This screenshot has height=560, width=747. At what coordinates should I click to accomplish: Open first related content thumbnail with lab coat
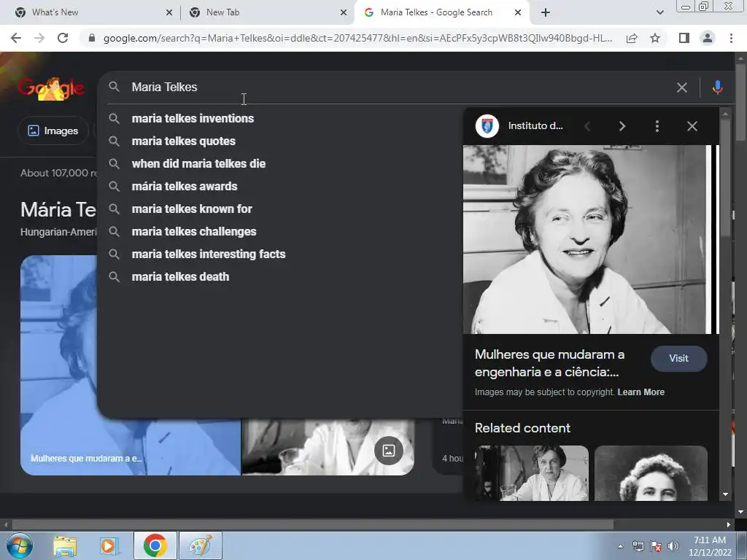pos(532,472)
